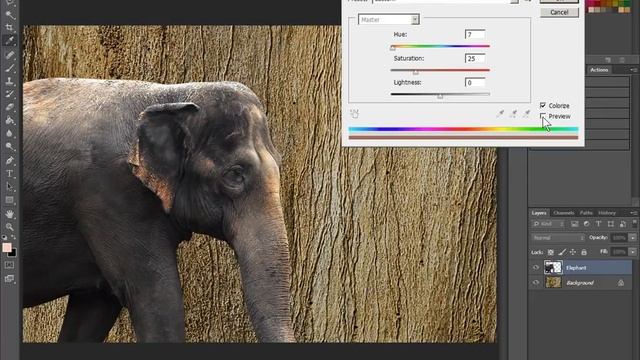The image size is (640, 360).
Task: Click the lock position icon
Action: click(x=573, y=252)
